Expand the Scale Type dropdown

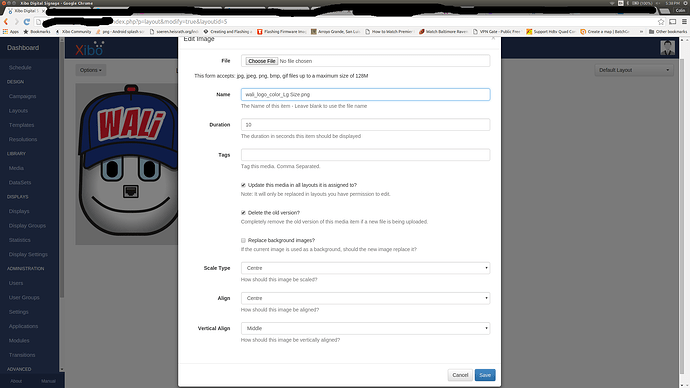[365, 268]
